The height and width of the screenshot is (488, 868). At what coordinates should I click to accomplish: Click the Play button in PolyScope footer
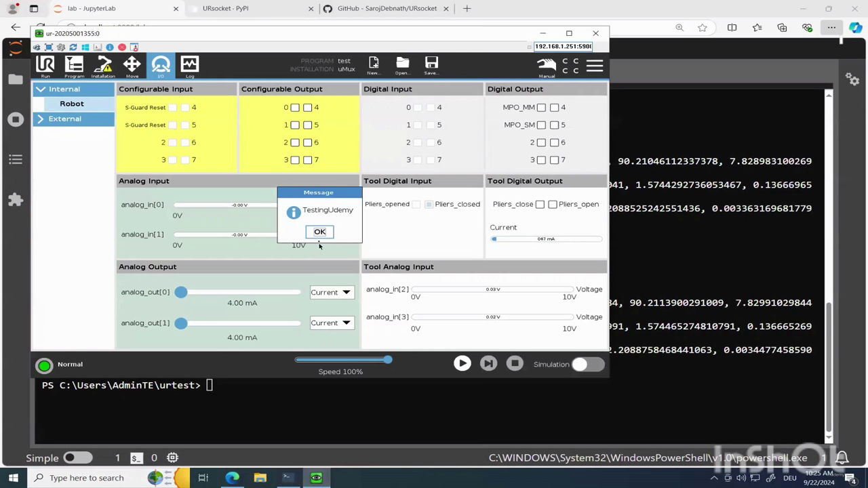[462, 364]
